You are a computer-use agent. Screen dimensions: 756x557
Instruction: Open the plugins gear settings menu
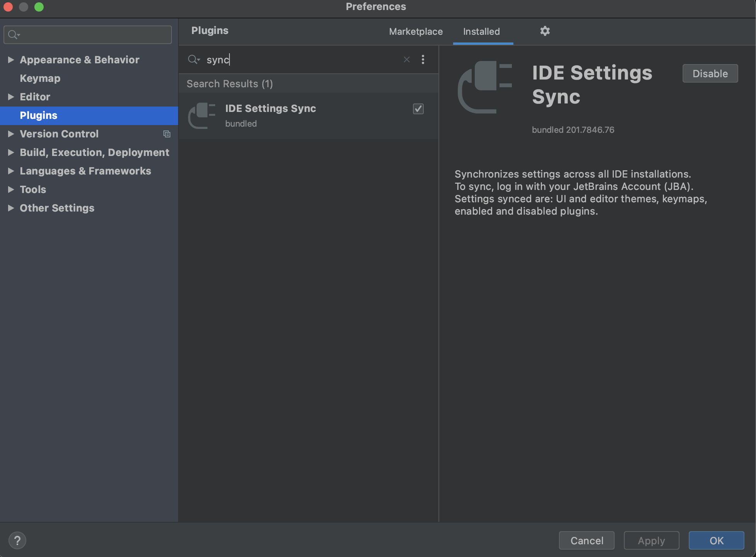point(545,31)
